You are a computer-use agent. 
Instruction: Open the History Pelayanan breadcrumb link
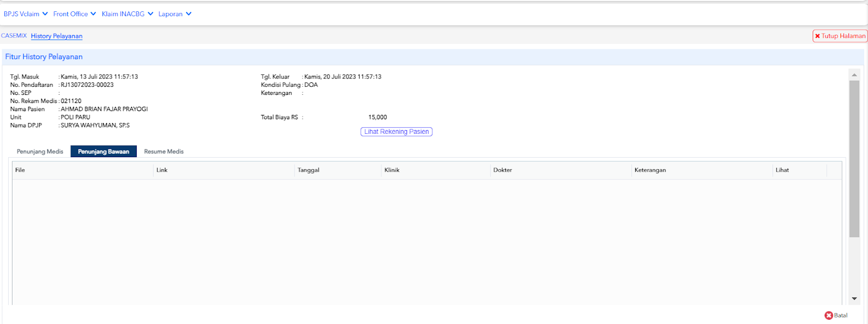coord(56,36)
